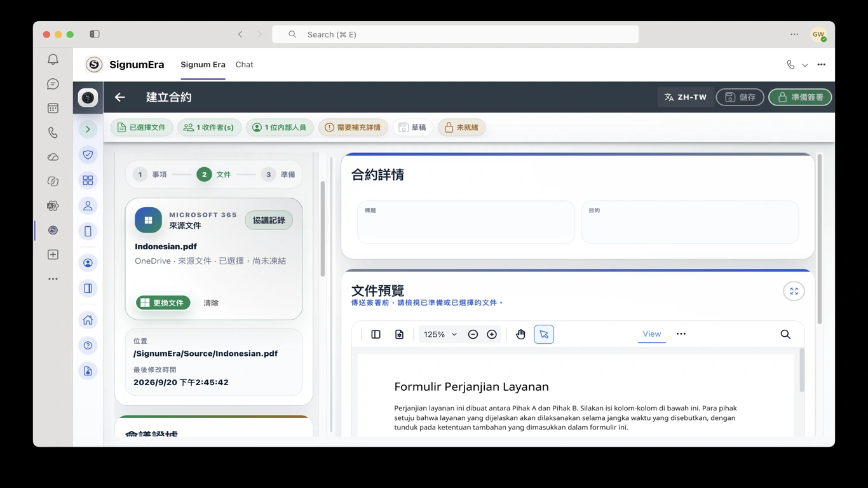This screenshot has height=488, width=868.
Task: Open the 協議記錄 button
Action: 269,220
